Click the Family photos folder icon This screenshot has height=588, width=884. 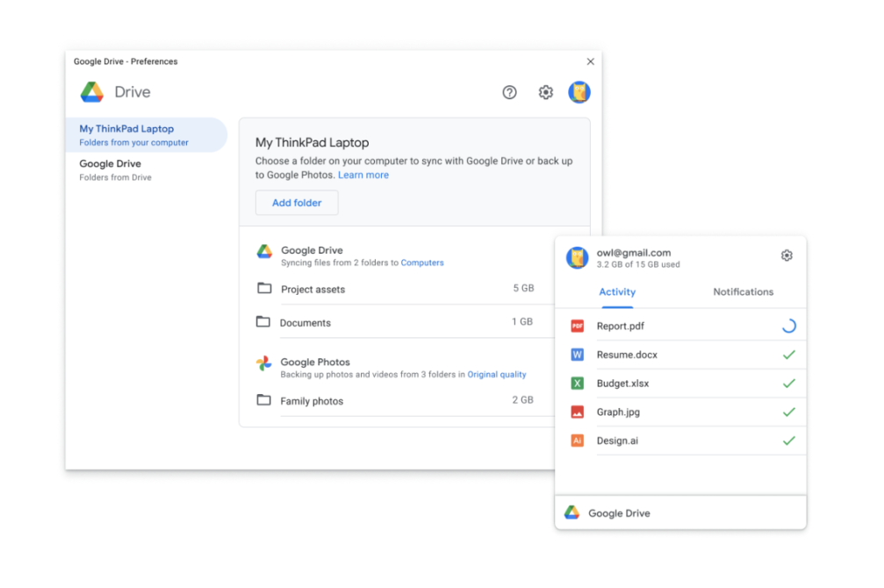click(263, 399)
